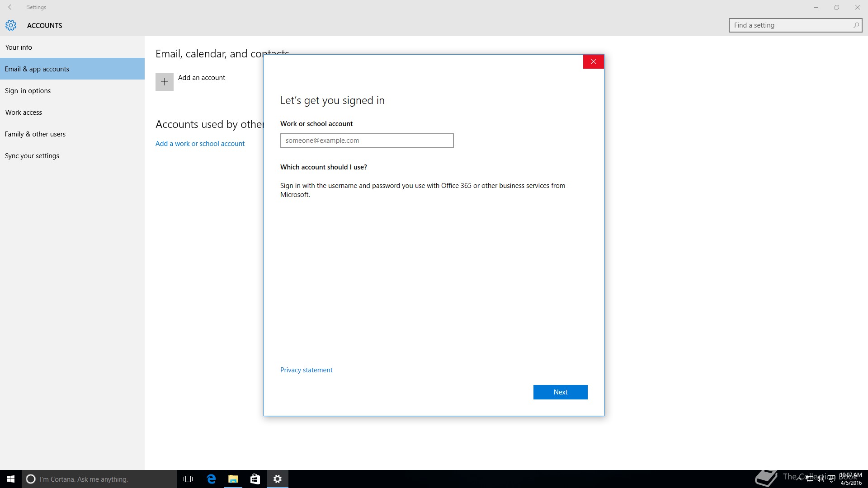Screen dimensions: 868x488
Task: Focus the work or school email field
Action: tap(367, 141)
